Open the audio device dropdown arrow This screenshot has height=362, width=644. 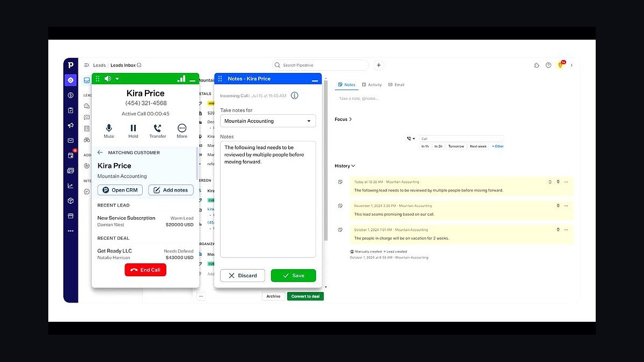tap(117, 79)
